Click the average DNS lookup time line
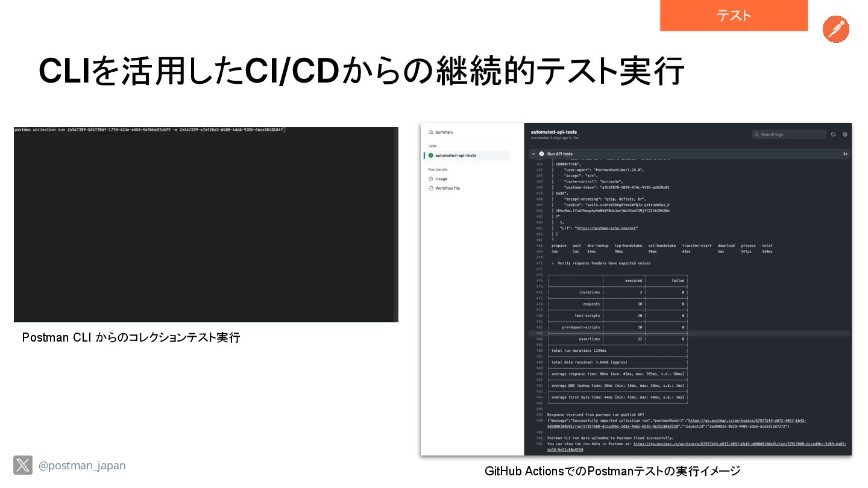 [x=618, y=386]
